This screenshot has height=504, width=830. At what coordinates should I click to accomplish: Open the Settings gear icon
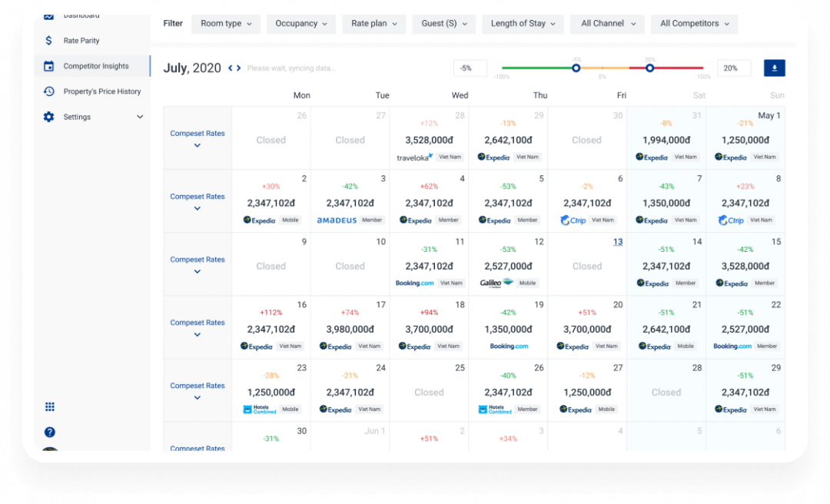(x=49, y=117)
